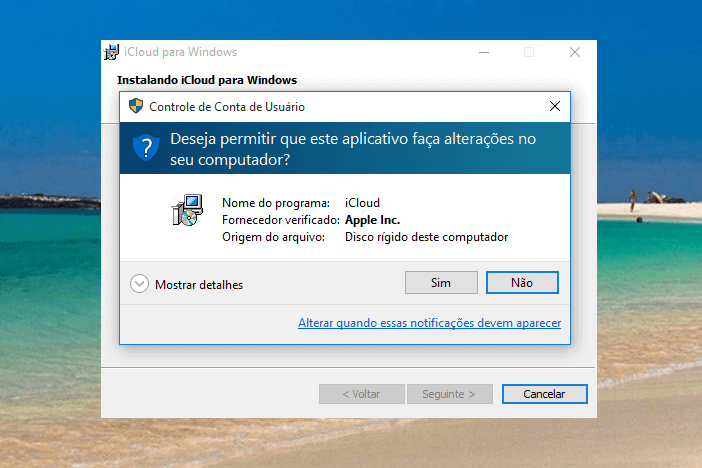Click the heading Instalando iCloud para Windows
This screenshot has height=468, width=702.
pos(207,80)
